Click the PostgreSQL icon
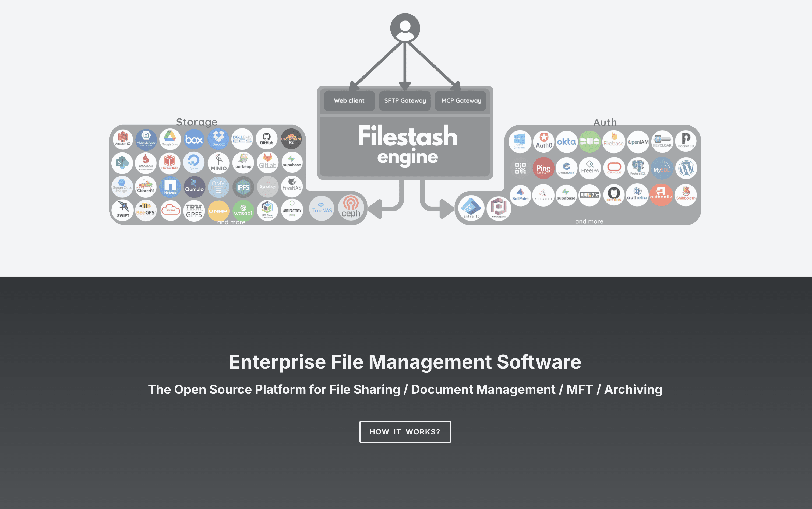812x509 pixels. [x=638, y=168]
